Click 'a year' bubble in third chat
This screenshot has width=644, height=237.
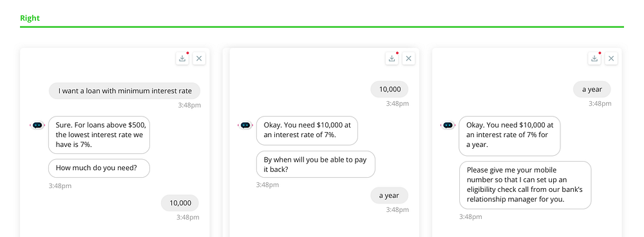[592, 89]
